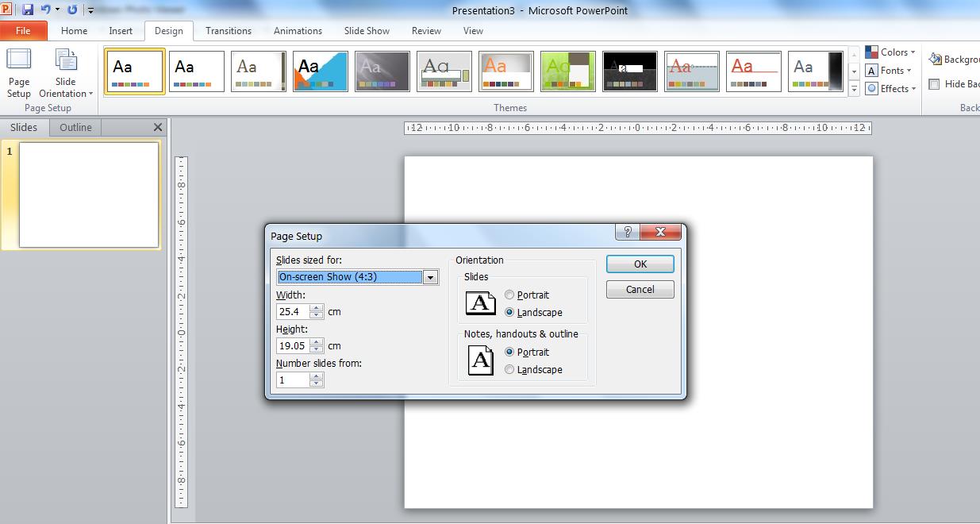Click the Cancel button

tap(640, 289)
